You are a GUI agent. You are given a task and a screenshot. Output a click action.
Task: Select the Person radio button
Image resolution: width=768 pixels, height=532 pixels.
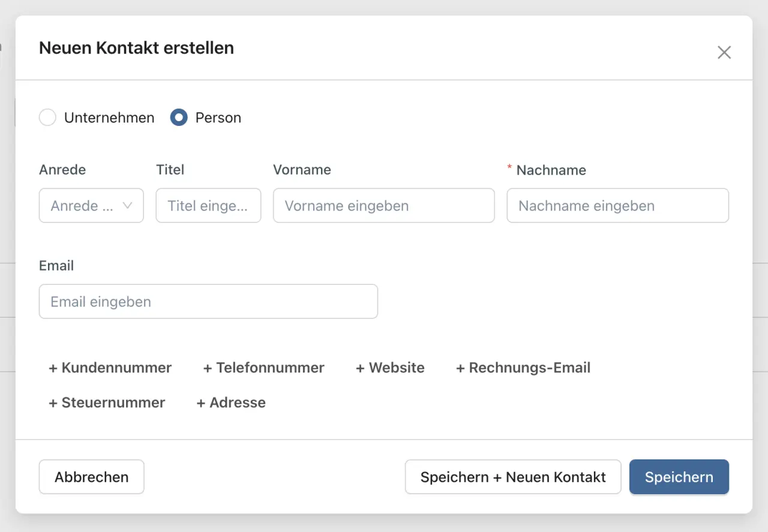click(179, 118)
